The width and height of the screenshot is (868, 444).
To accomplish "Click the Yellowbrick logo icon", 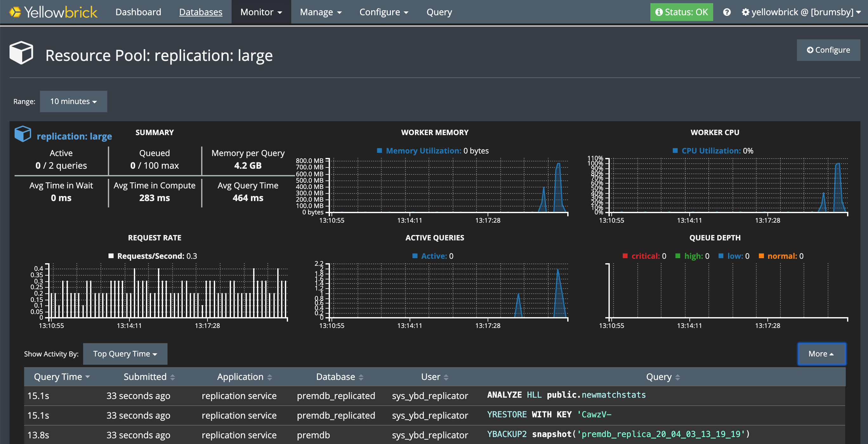I will coord(15,12).
